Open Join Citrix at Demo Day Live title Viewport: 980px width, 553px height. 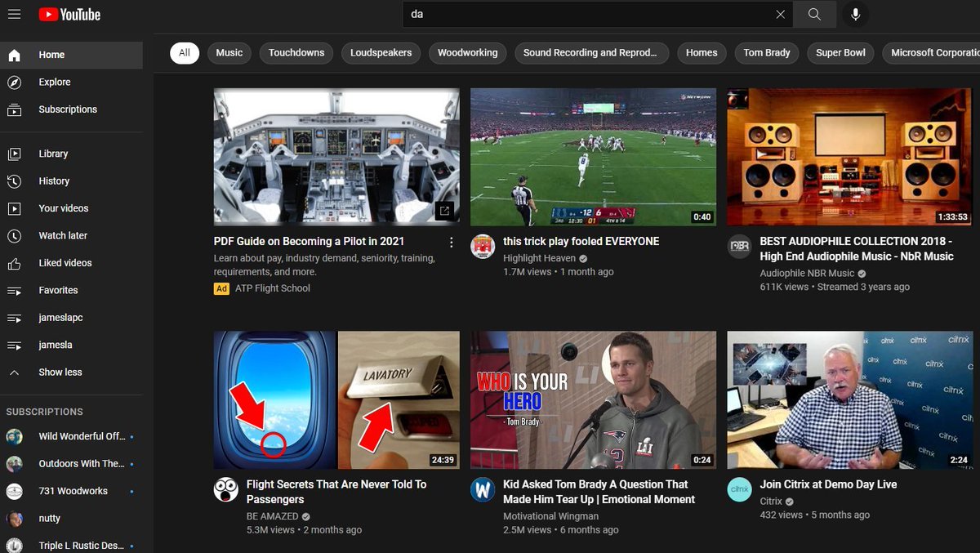click(828, 484)
